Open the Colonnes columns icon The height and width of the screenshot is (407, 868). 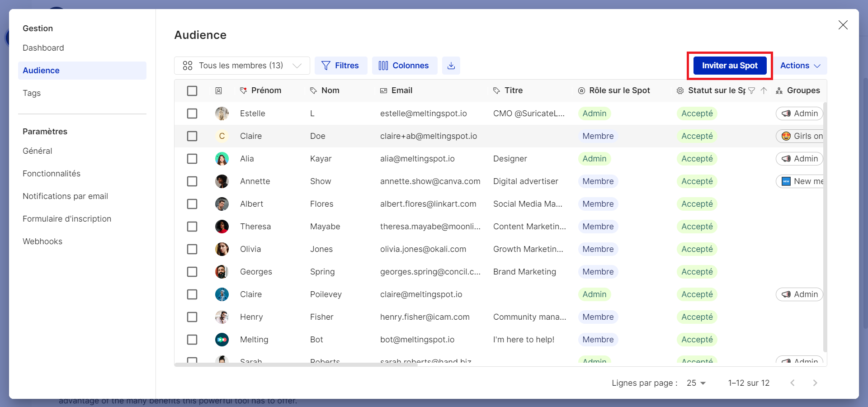tap(382, 66)
